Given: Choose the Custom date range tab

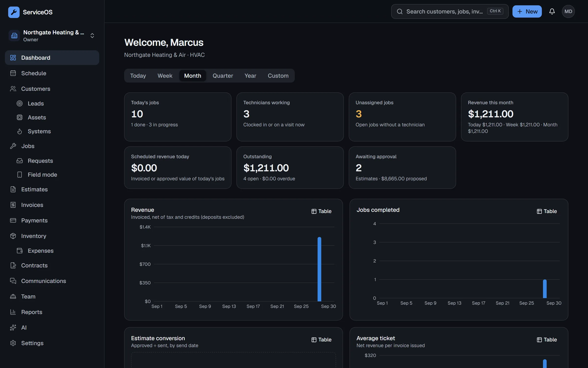Looking at the screenshot, I should (x=278, y=76).
